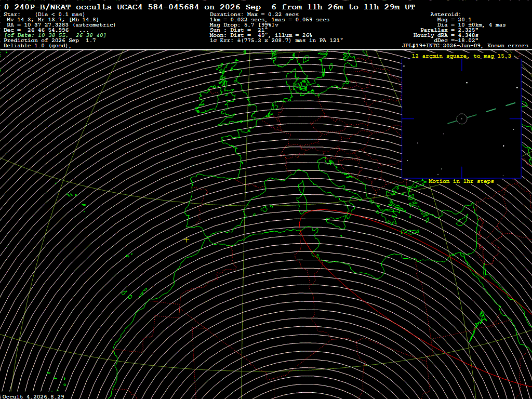Click the 1σ Err ellipse value line
This screenshot has height=399, width=532.
click(x=276, y=40)
